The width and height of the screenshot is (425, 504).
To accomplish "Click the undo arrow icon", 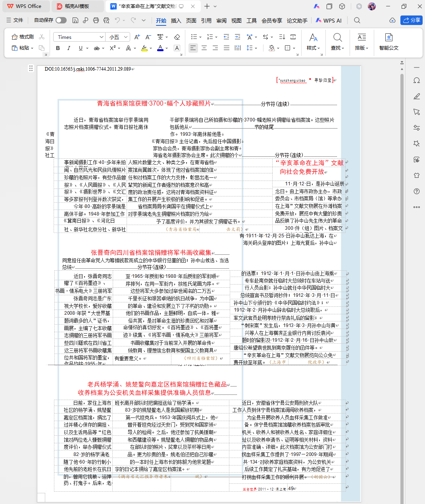I will (x=117, y=20).
